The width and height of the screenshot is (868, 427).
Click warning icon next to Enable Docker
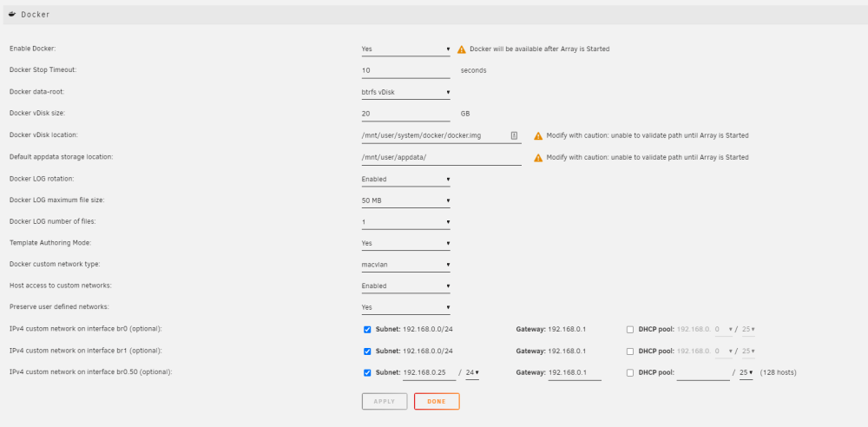point(462,49)
